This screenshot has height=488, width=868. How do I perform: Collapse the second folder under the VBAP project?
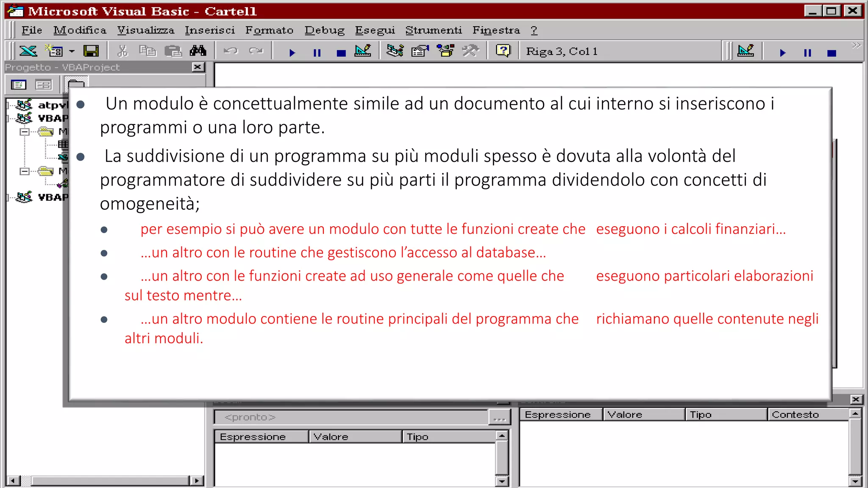point(25,171)
